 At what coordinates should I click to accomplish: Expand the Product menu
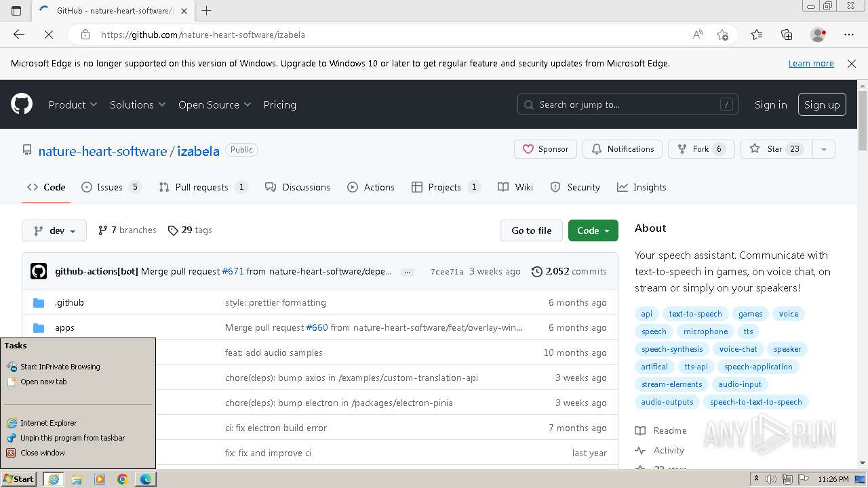[x=73, y=104]
